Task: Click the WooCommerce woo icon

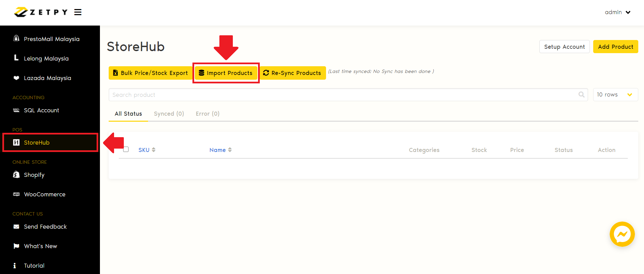Action: tap(16, 194)
